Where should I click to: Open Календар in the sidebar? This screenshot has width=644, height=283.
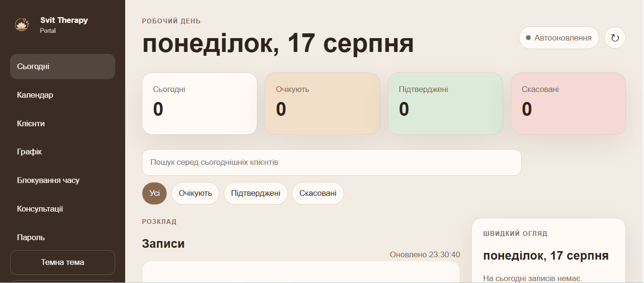click(x=62, y=95)
